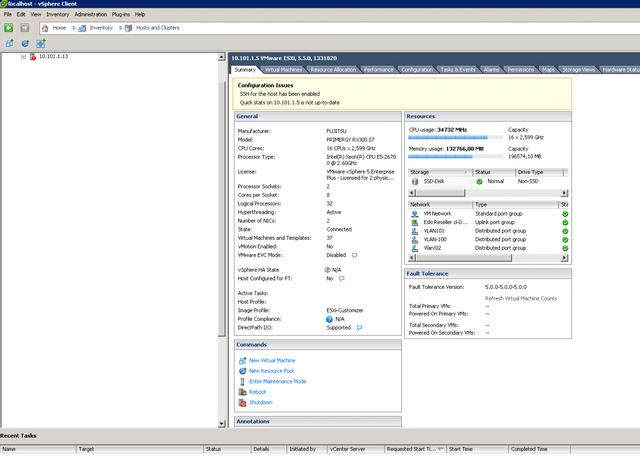Switch to the Performance tab
This screenshot has width=640, height=466.
tap(378, 70)
